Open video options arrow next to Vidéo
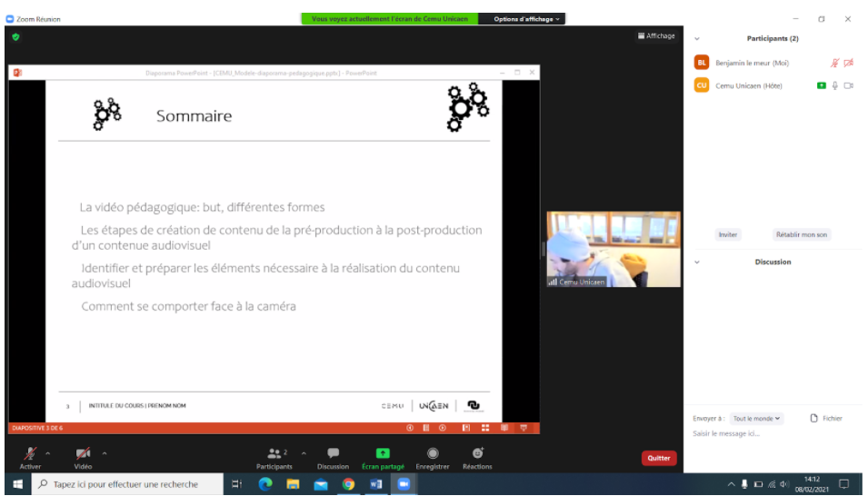This screenshot has width=868, height=496. tap(105, 453)
